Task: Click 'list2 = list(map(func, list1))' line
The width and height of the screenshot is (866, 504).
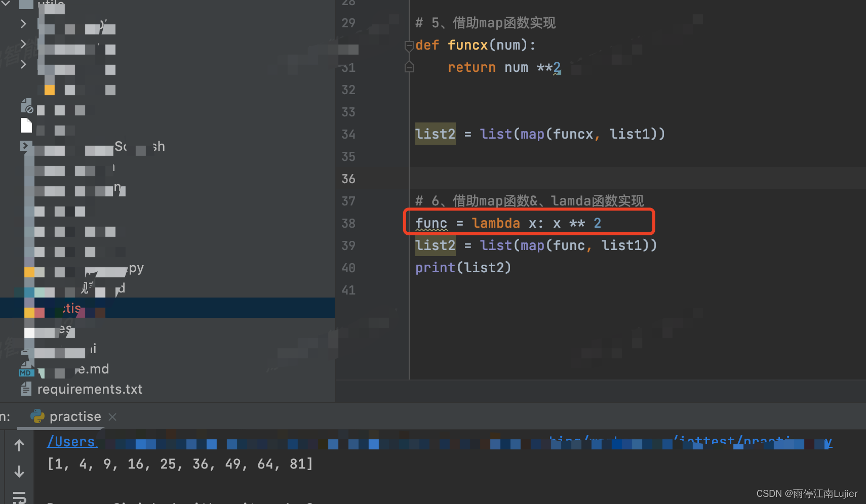Action: (x=536, y=245)
